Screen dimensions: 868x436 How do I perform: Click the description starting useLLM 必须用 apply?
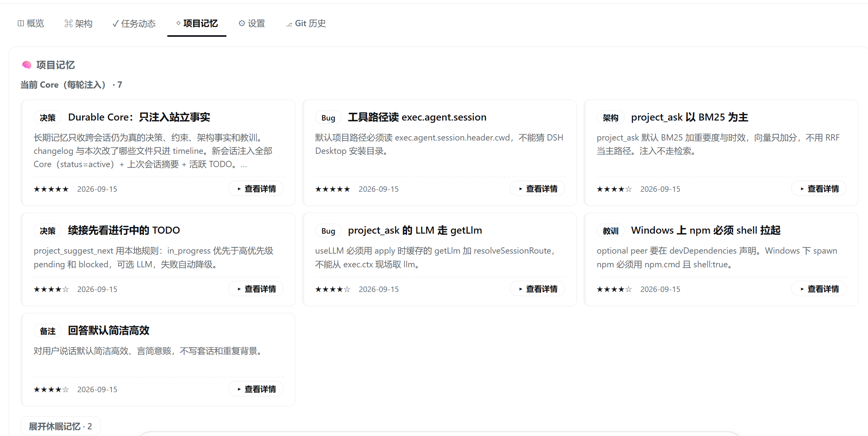pos(436,258)
